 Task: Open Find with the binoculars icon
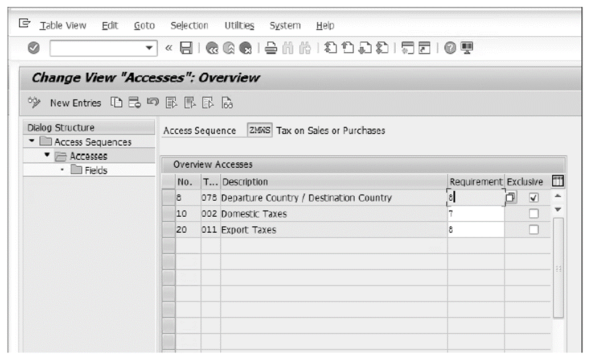click(x=288, y=48)
